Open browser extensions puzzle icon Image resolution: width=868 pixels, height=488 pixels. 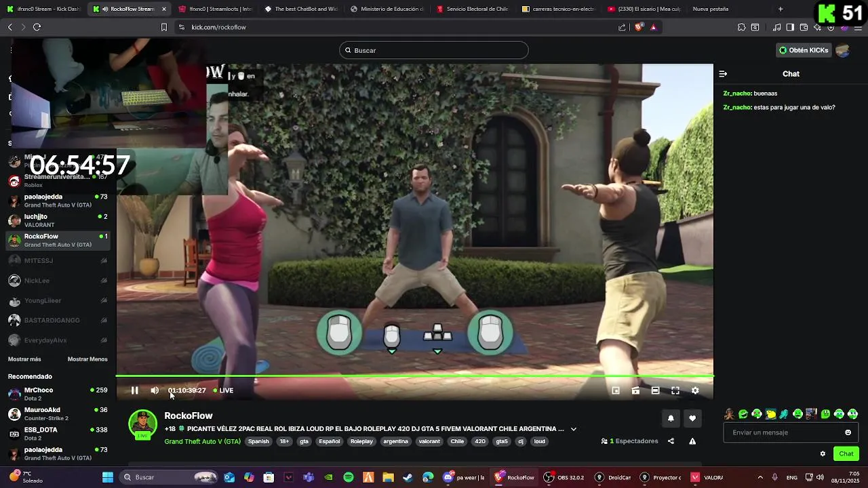point(741,27)
